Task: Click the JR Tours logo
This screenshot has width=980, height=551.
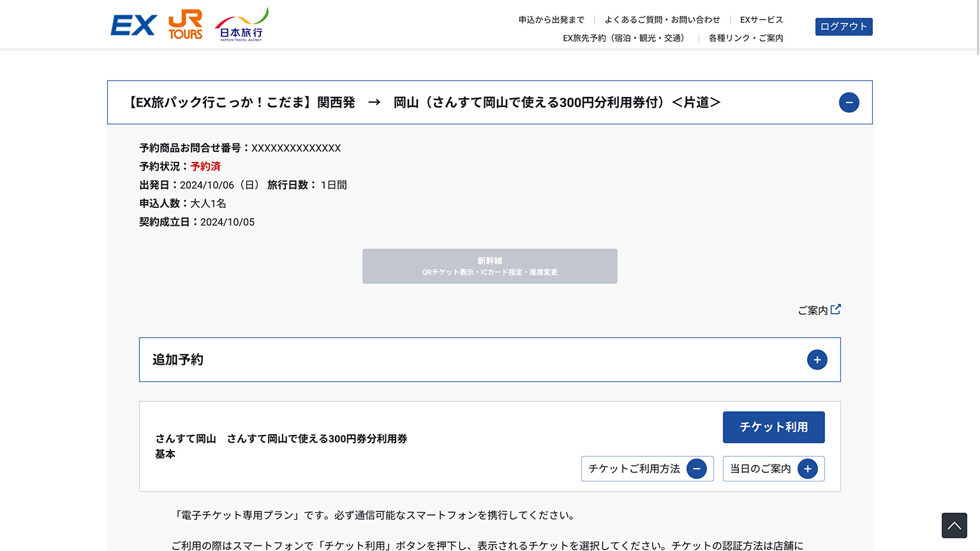Action: 185,25
